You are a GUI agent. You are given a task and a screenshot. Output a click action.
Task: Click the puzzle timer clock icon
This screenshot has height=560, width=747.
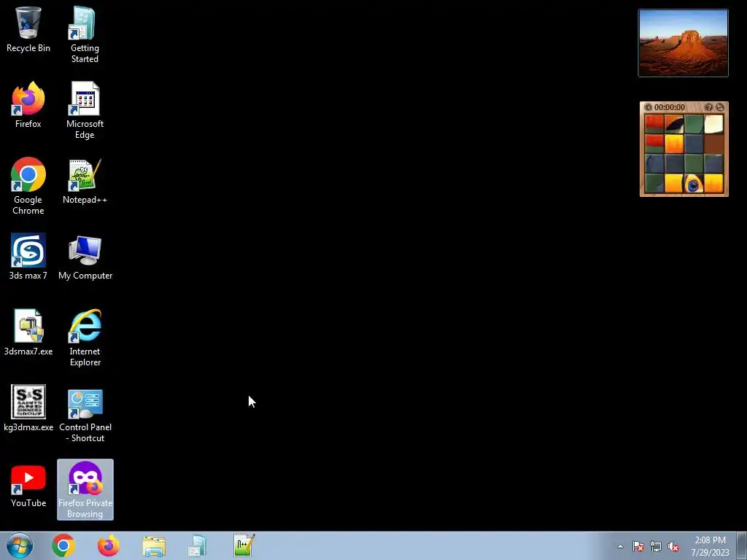(x=649, y=108)
